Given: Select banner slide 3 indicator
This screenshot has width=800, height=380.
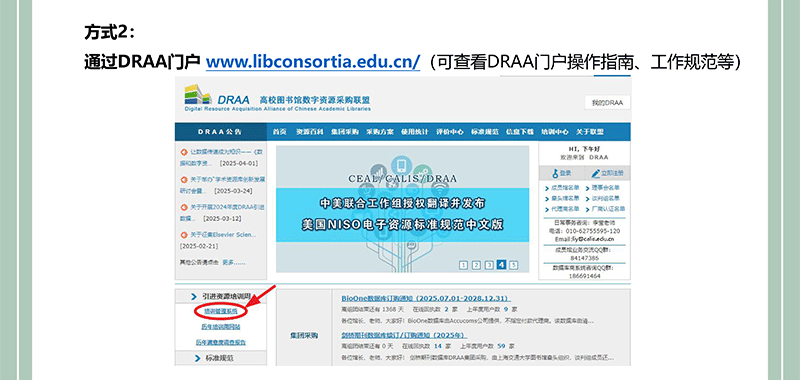Looking at the screenshot, I should click(x=489, y=265).
